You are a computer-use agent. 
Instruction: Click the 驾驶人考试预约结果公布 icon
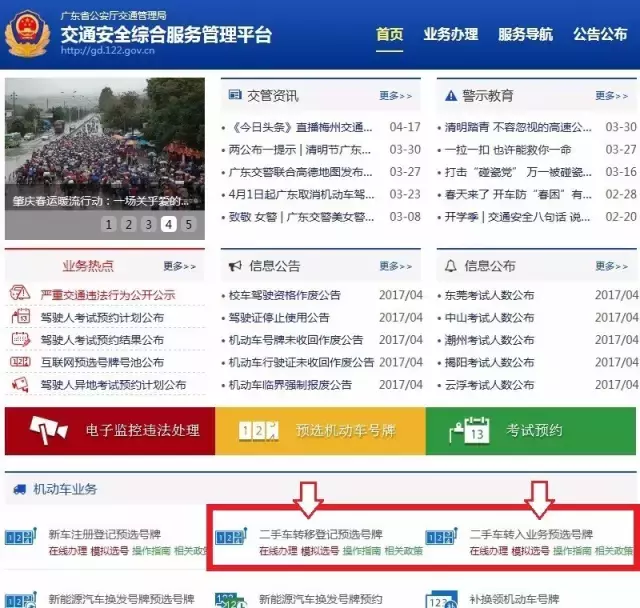[x=20, y=339]
